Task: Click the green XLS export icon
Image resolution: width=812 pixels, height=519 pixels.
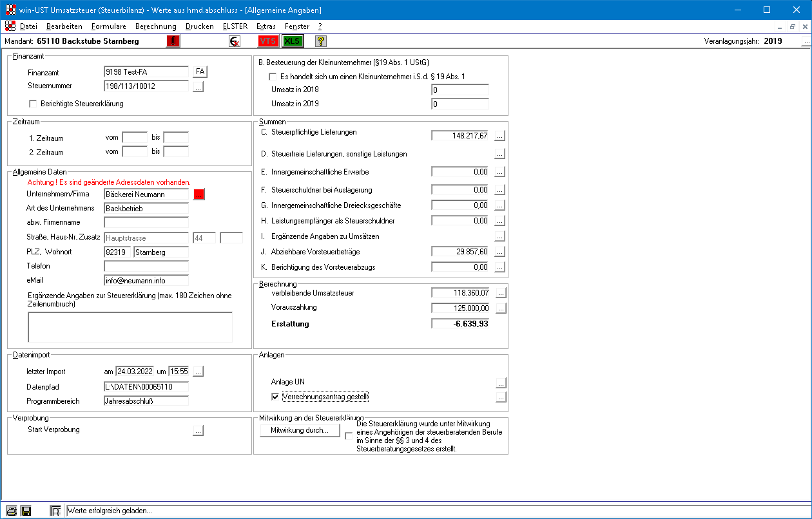Action: pos(292,41)
